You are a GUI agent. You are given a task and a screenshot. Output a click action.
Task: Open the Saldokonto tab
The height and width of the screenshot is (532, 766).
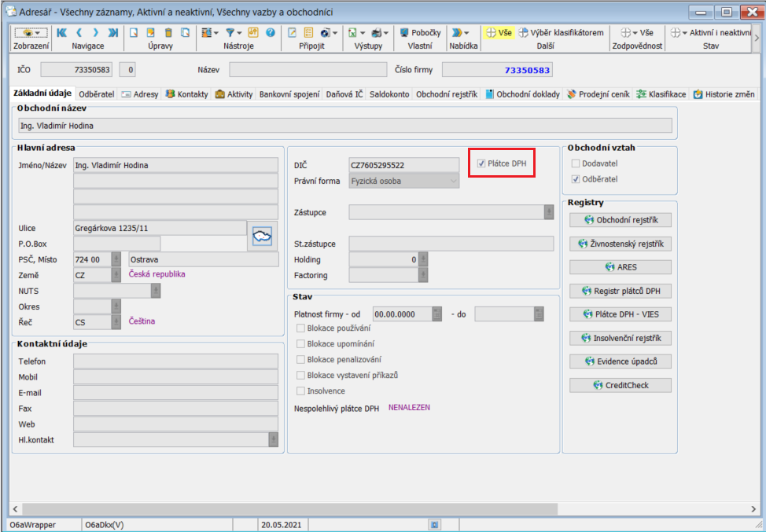coord(390,94)
